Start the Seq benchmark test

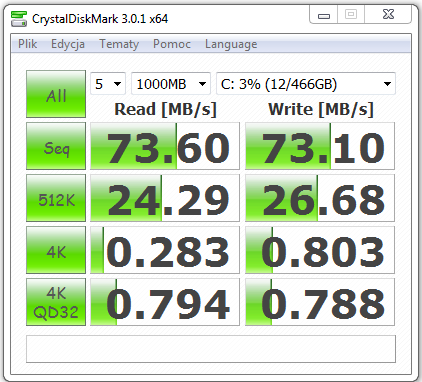[56, 146]
